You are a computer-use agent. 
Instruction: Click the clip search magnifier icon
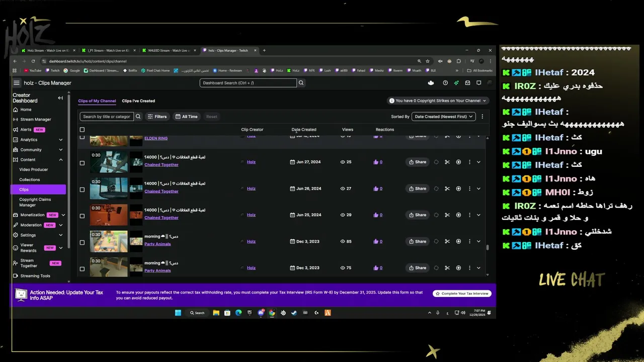coord(138,117)
